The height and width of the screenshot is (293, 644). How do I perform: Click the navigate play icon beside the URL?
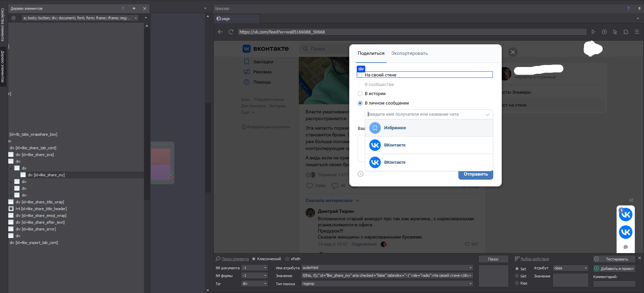tap(593, 32)
